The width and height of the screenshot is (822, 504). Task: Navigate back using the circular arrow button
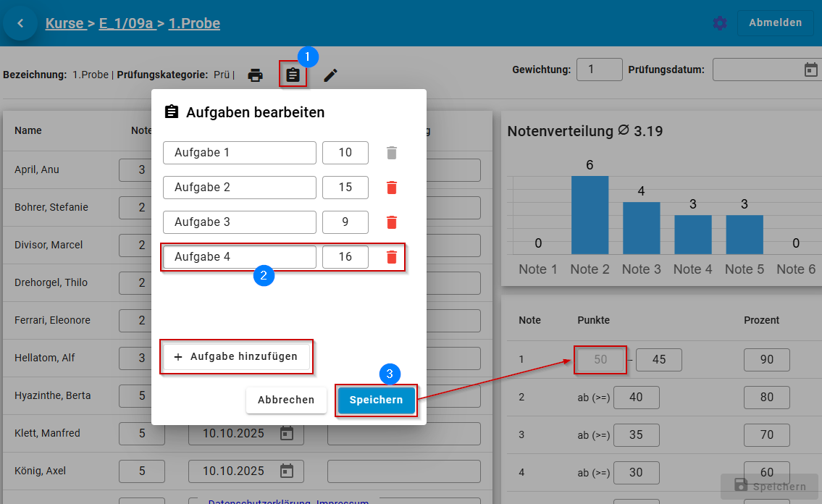[20, 22]
